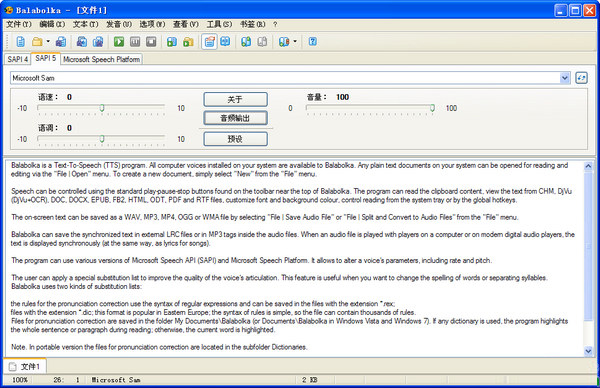Open the 编辑(X) menu

click(52, 24)
